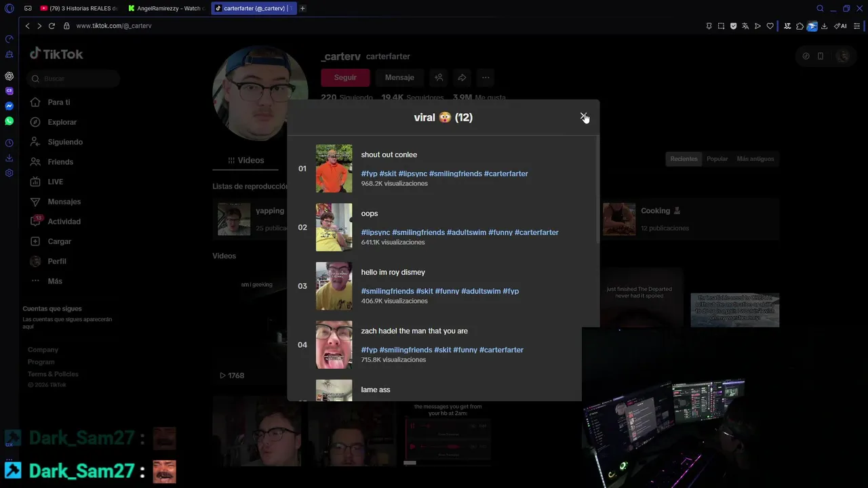Click the #adultswim hashtag under 'oops'
The height and width of the screenshot is (488, 868).
point(467,232)
